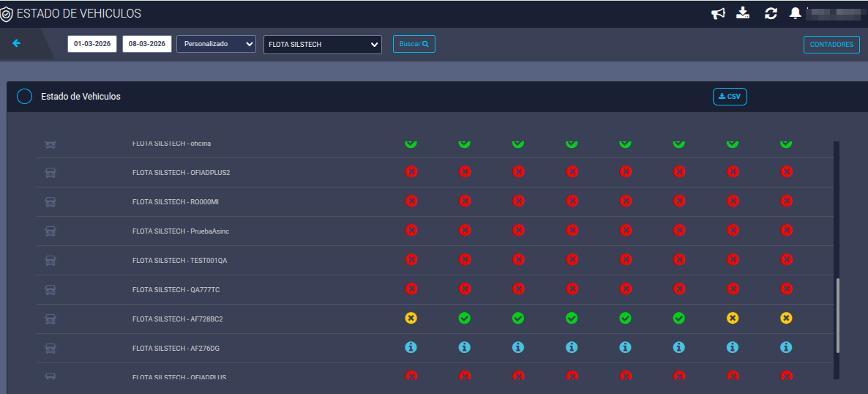Click first red error icon for OFIADPLUS2
The height and width of the screenshot is (394, 868).
tap(411, 172)
